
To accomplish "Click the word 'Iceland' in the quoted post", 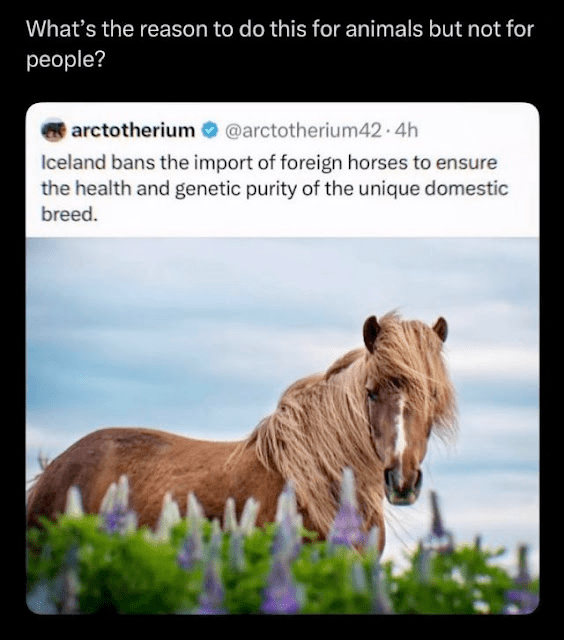I will (x=73, y=162).
